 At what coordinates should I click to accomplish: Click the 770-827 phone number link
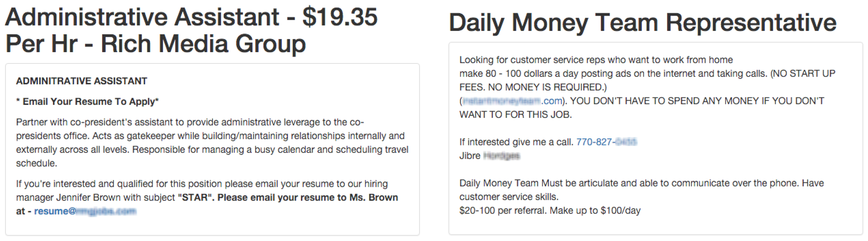(x=607, y=142)
